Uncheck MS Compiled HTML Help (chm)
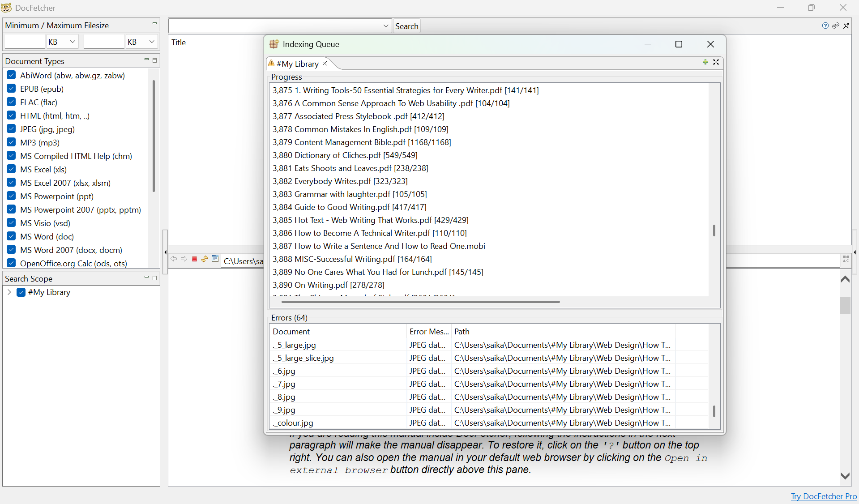The image size is (859, 504). [x=12, y=156]
